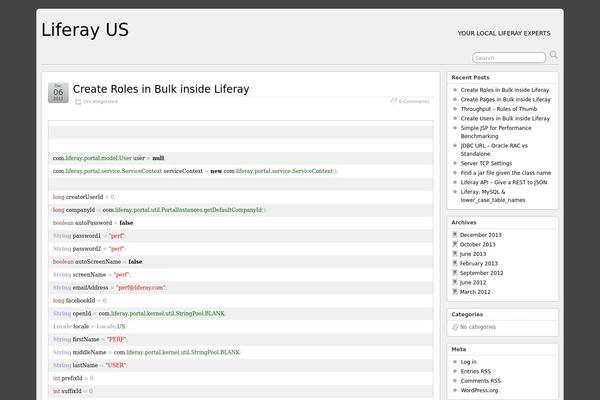Open Simple JSP for Performance Benchmarking post
This screenshot has height=400, width=600.
(496, 132)
